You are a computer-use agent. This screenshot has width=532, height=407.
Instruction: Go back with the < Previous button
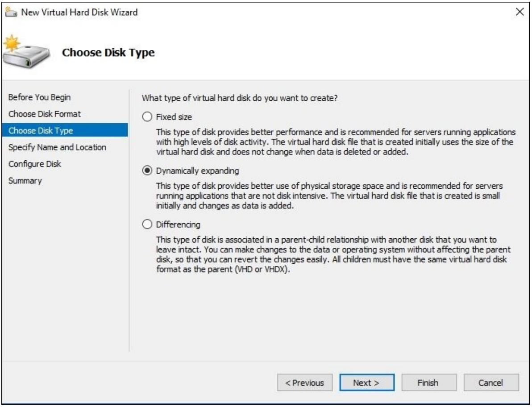tap(305, 382)
